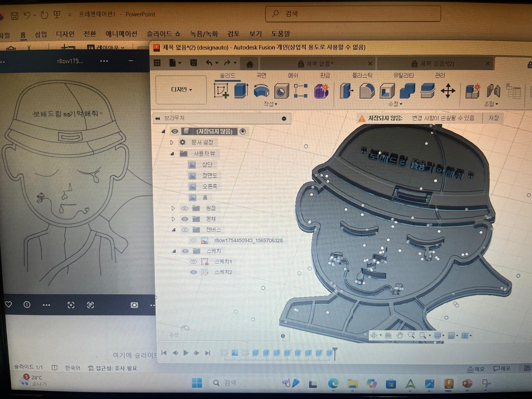Select the Fillet tool
This screenshot has width=532, height=399.
367,91
